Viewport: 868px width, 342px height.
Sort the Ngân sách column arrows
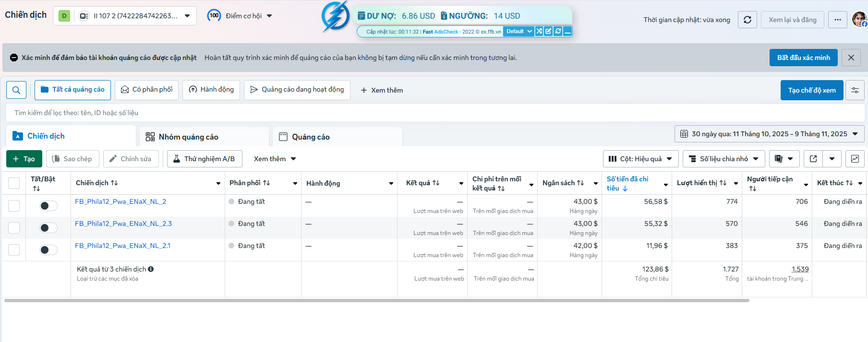click(x=580, y=183)
